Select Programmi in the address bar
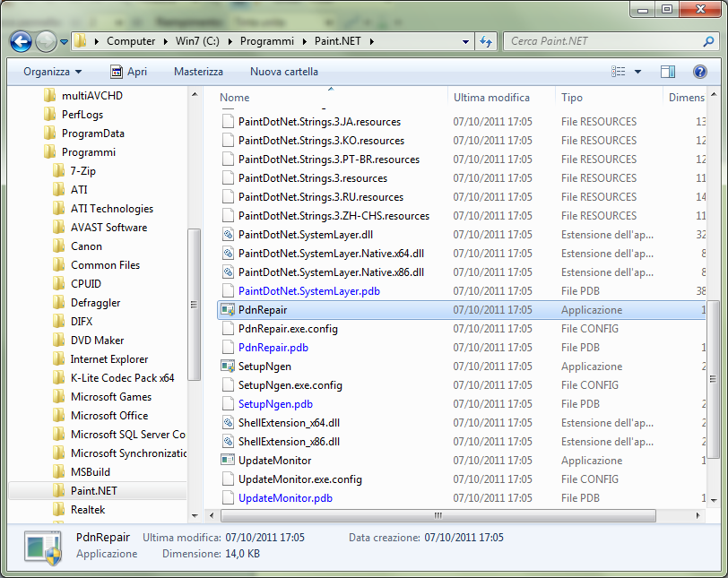 (267, 41)
